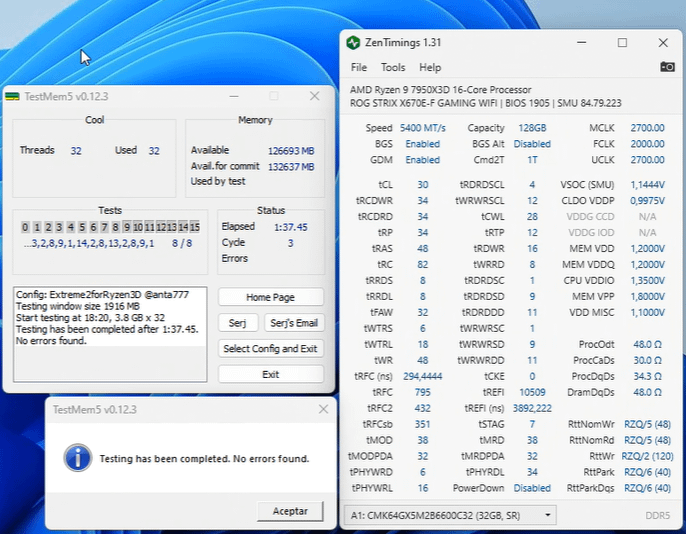
Task: Click the Avail. for commit value 132637 MB
Action: coord(291,167)
